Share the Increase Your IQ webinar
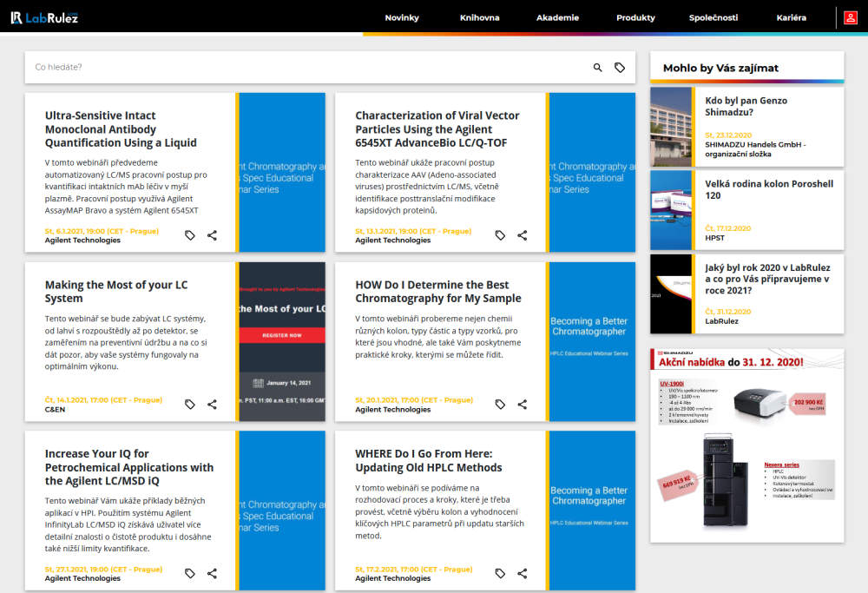Image resolution: width=868 pixels, height=593 pixels. (212, 573)
